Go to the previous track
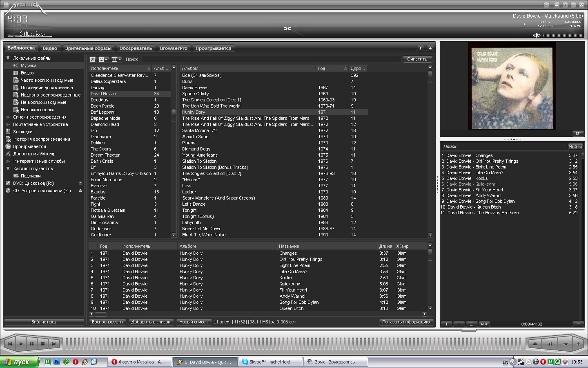This screenshot has width=588, height=368. tap(10, 344)
